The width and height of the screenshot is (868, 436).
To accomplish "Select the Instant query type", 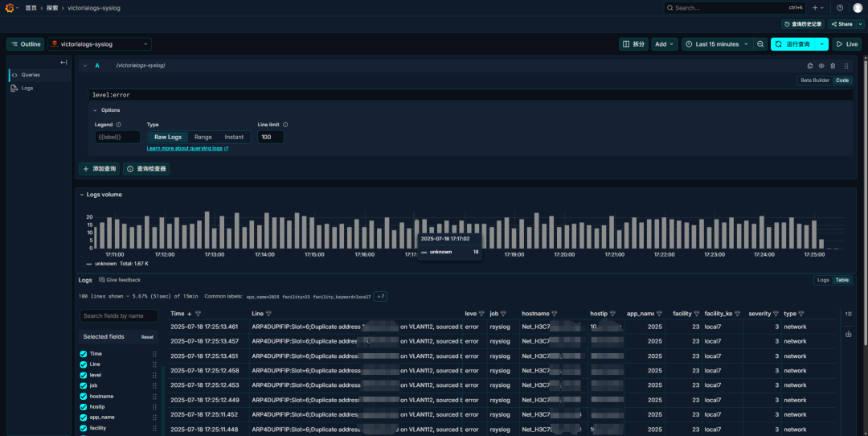I will [234, 137].
